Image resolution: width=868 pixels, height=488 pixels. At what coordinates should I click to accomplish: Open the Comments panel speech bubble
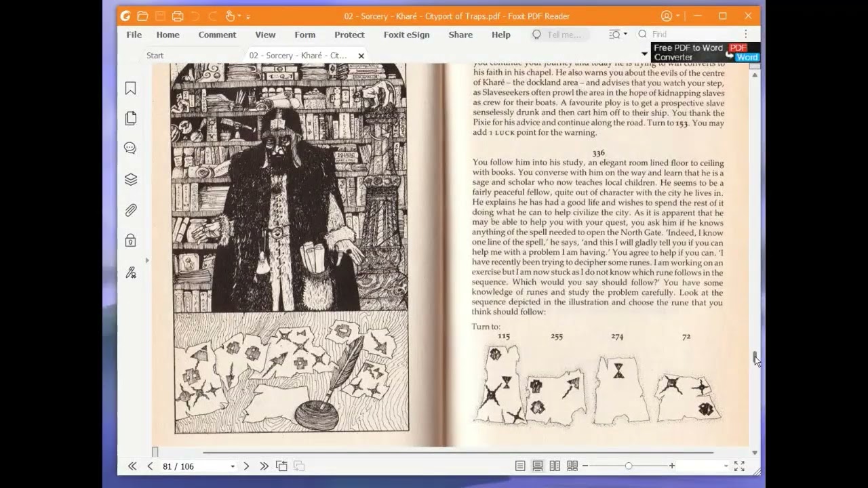pos(130,148)
